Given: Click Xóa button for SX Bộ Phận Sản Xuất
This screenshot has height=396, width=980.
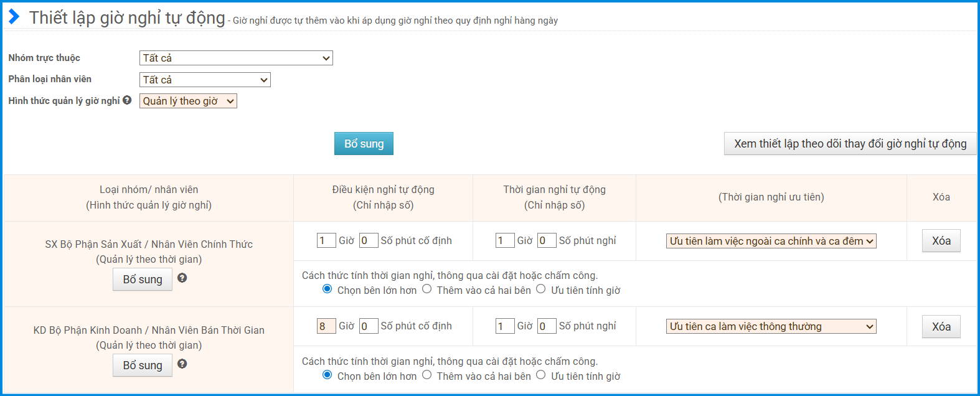Looking at the screenshot, I should [x=941, y=241].
